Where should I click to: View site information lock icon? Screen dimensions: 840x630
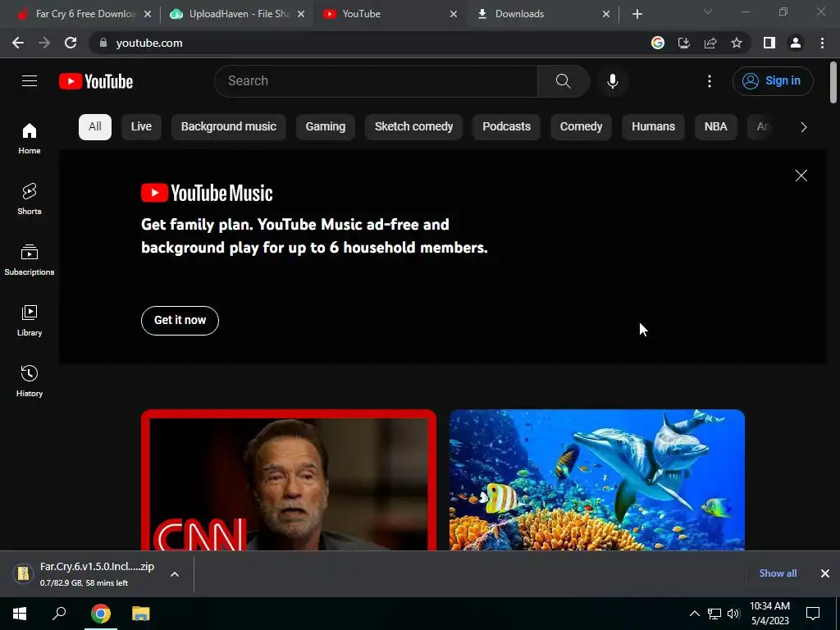[x=103, y=43]
